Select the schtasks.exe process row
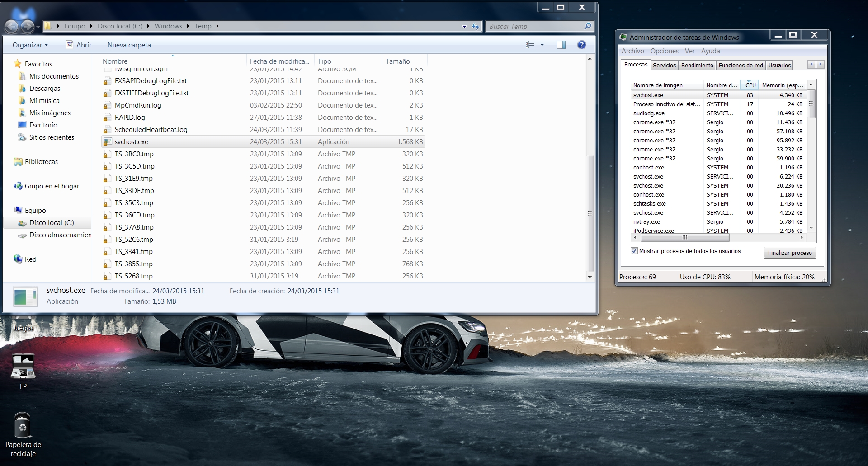868x466 pixels. [x=718, y=204]
